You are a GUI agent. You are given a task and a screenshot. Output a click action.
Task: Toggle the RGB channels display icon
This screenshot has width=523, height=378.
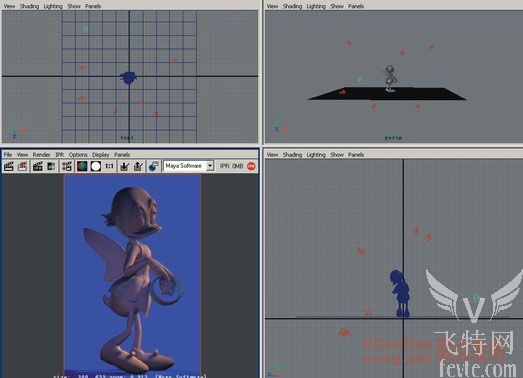pyautogui.click(x=82, y=166)
